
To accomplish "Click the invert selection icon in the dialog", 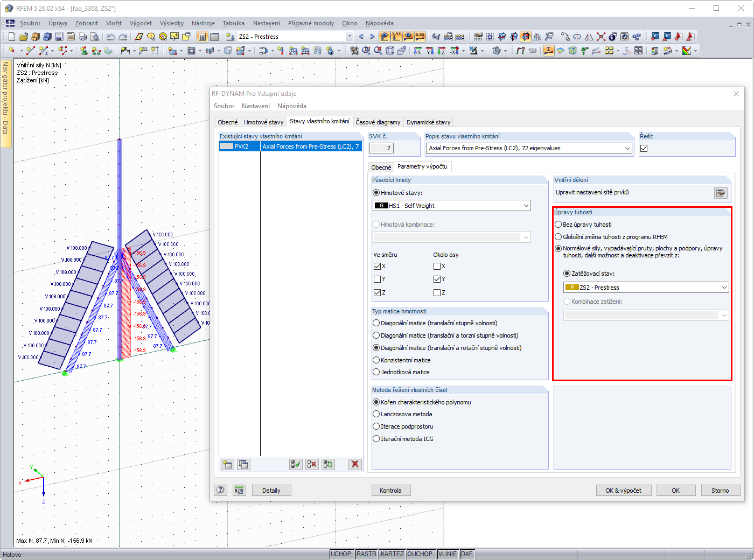I will pos(328,464).
